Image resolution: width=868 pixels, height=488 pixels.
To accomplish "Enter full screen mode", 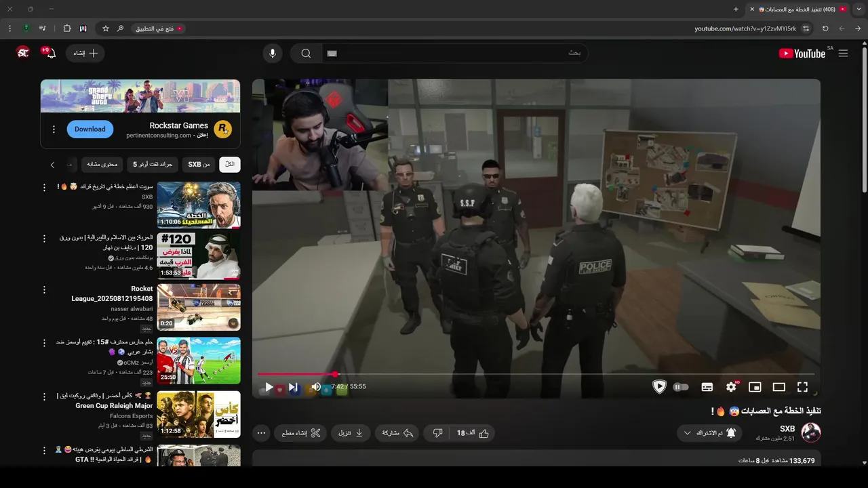I will coord(802,387).
